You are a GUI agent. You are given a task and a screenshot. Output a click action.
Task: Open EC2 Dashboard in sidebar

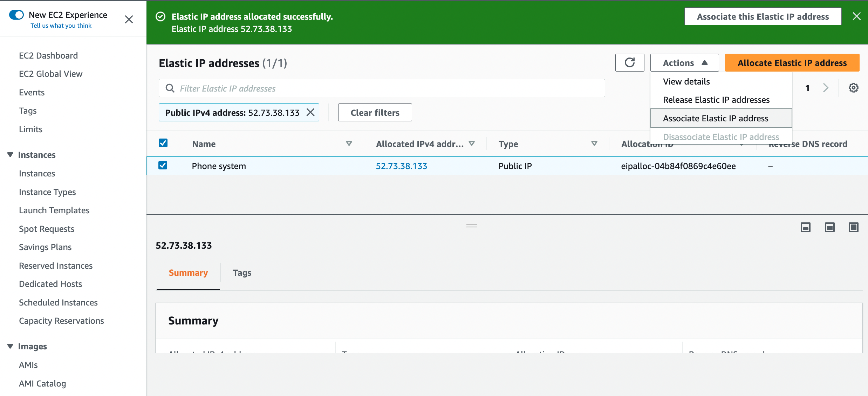[x=48, y=55]
